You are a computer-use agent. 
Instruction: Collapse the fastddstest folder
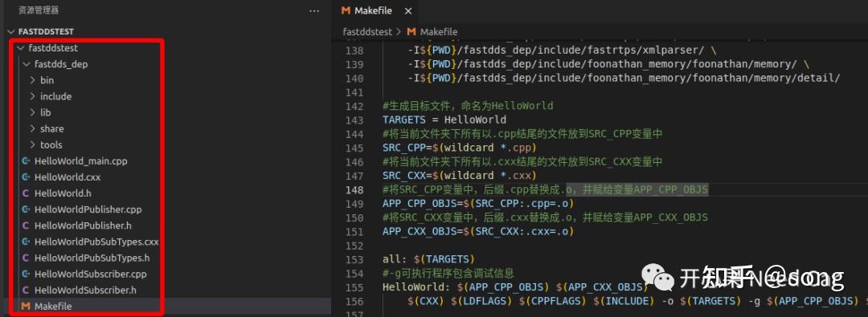21,48
